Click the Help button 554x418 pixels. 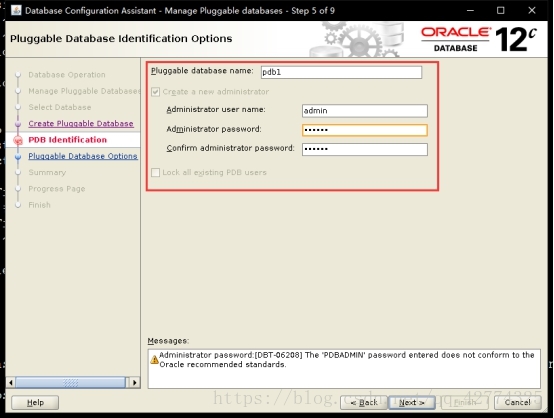click(x=35, y=402)
